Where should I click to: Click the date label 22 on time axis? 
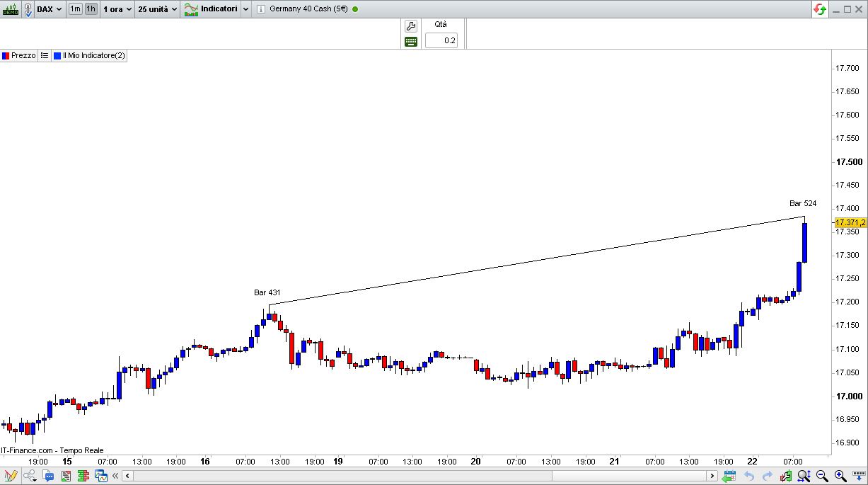click(753, 462)
